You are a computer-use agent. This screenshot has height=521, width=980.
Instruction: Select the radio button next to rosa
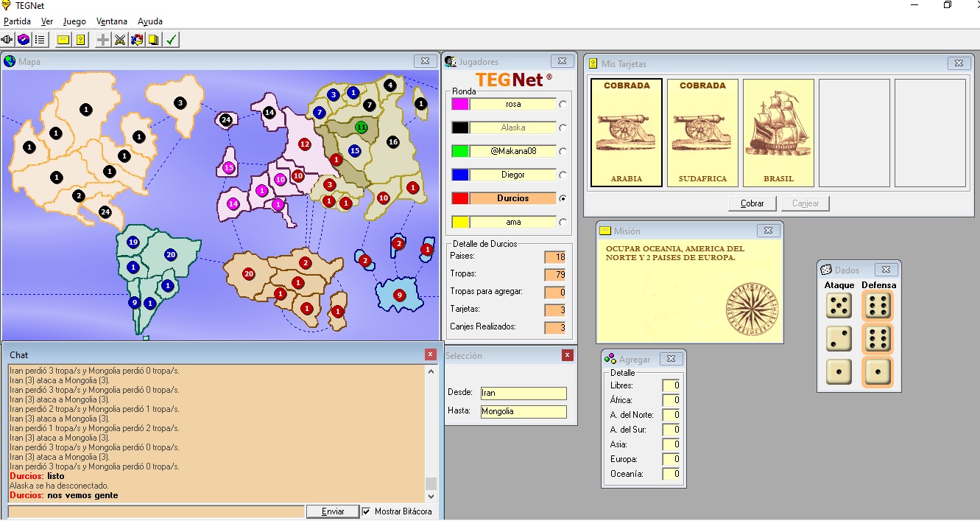[x=563, y=105]
